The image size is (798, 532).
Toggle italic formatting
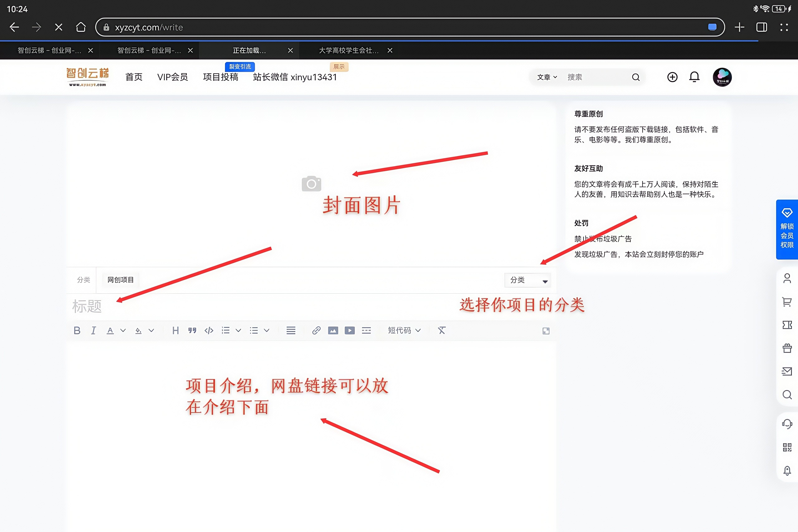point(93,330)
